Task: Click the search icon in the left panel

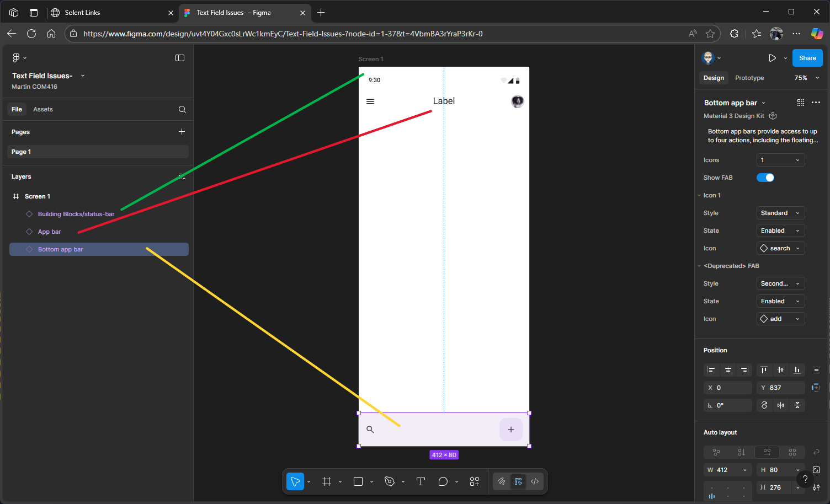Action: click(182, 109)
